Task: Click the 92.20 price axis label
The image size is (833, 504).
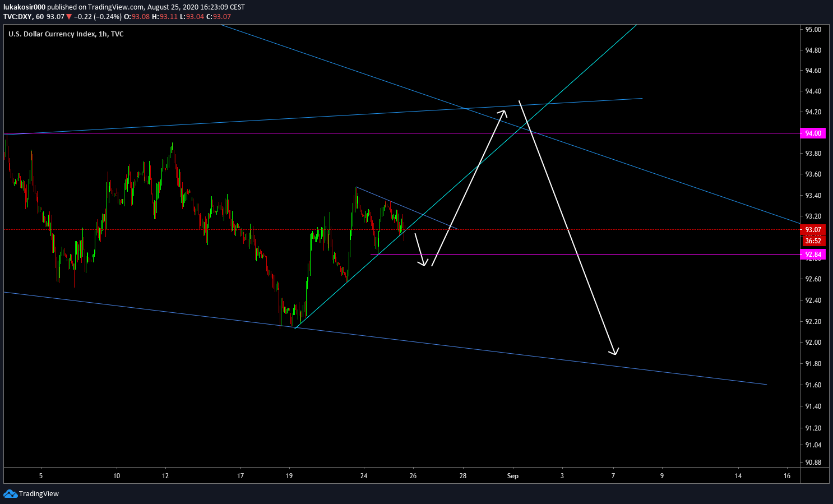Action: pos(813,322)
